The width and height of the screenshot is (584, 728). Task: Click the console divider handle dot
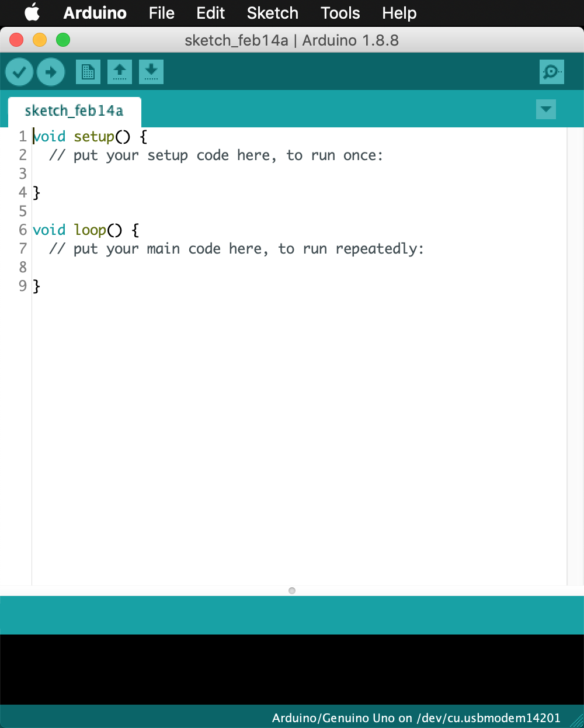[292, 591]
